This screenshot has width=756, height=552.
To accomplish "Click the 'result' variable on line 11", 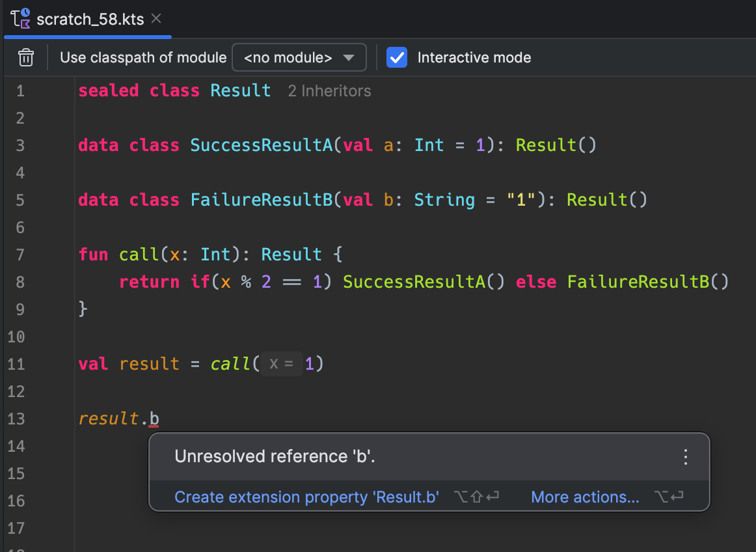I will click(x=149, y=364).
